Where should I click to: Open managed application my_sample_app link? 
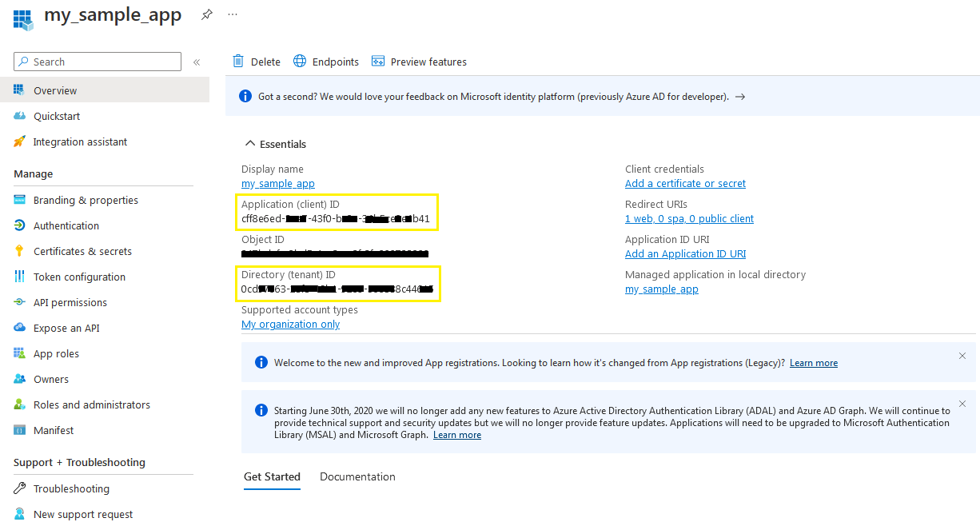coord(662,289)
